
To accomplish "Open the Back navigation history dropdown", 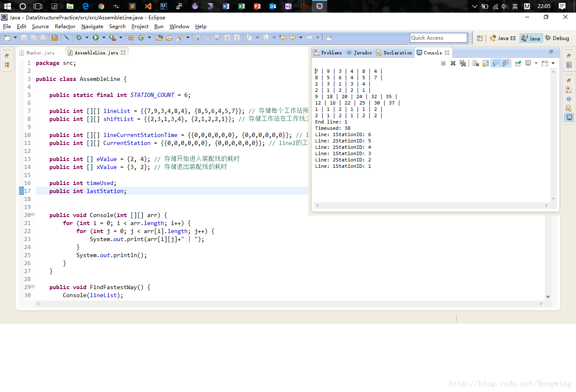I will (301, 38).
